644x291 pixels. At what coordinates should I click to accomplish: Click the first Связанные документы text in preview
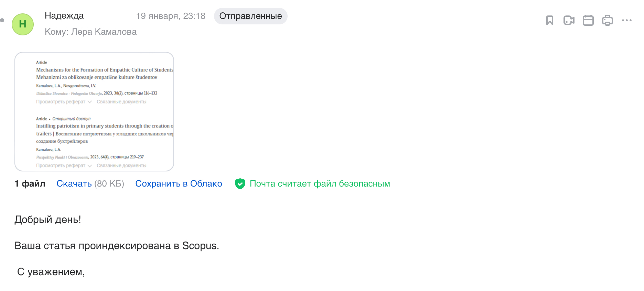(x=121, y=102)
